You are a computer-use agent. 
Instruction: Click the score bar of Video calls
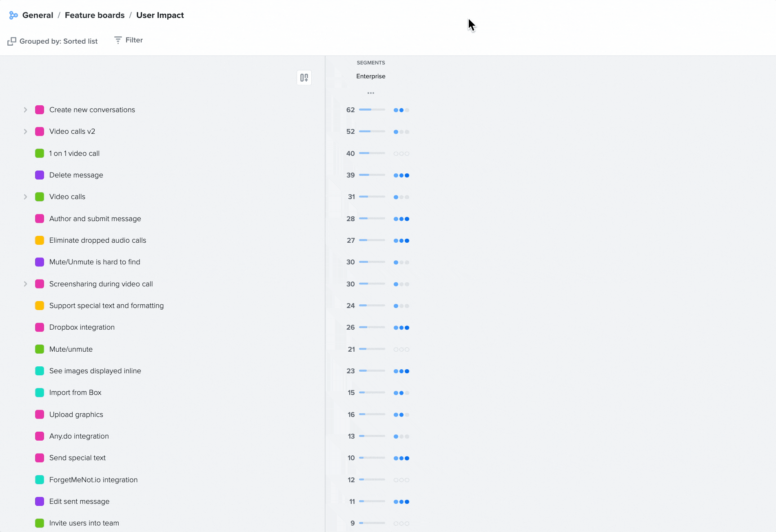pyautogui.click(x=372, y=197)
